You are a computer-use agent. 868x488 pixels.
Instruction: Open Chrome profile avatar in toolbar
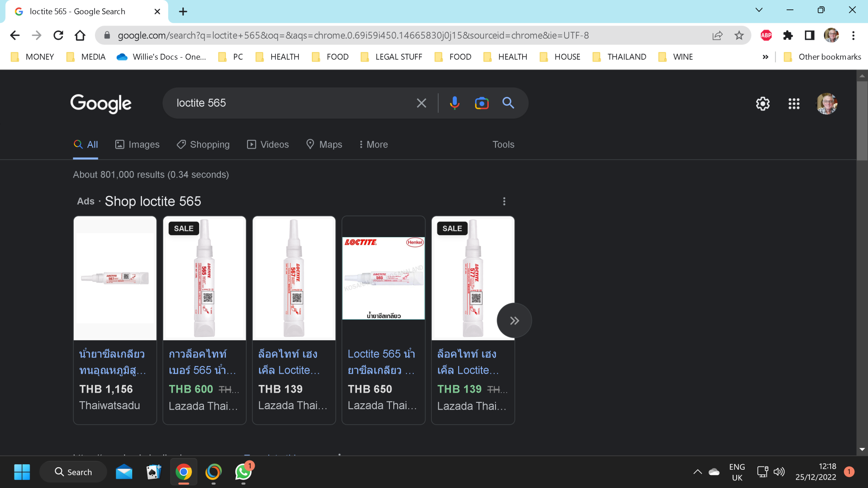click(831, 36)
